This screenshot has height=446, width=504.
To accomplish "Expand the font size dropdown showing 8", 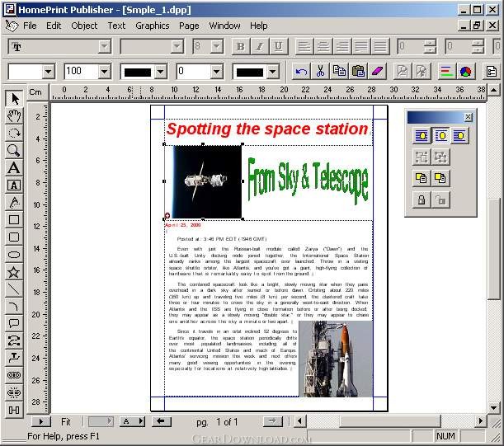I will [x=217, y=47].
